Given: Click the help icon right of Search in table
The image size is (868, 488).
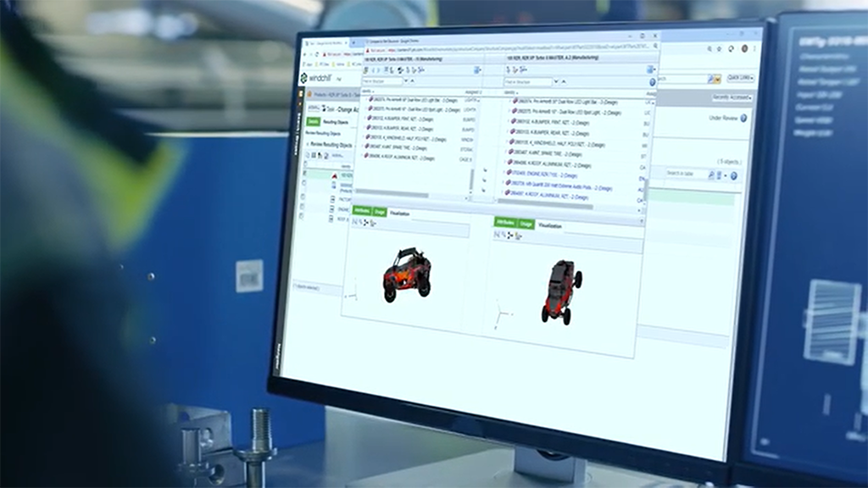Looking at the screenshot, I should pos(734,176).
